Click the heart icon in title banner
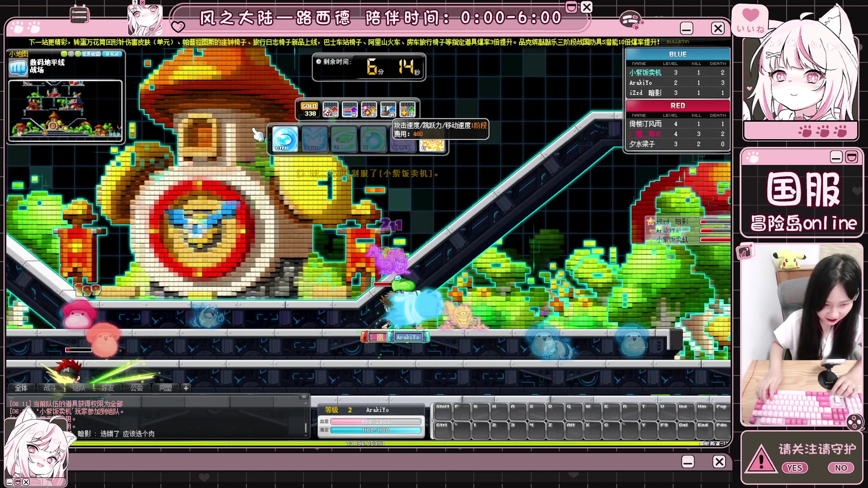This screenshot has height=488, width=868. click(178, 27)
